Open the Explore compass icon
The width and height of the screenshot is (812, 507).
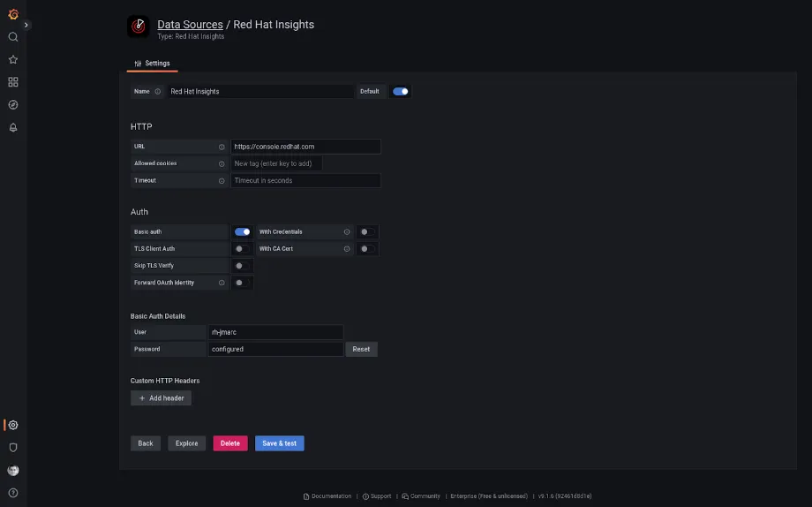coord(13,105)
